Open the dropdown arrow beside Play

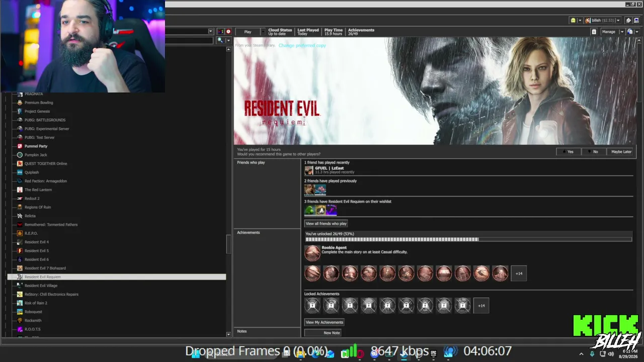pos(263,32)
